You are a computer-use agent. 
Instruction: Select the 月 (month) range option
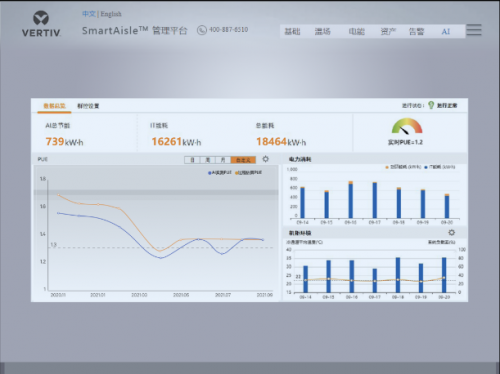tap(223, 160)
